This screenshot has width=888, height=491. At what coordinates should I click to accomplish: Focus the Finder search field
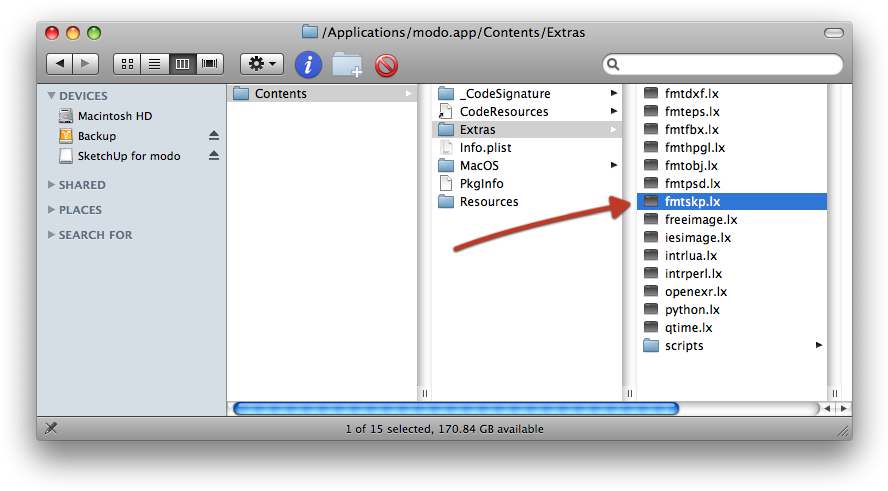coord(723,64)
